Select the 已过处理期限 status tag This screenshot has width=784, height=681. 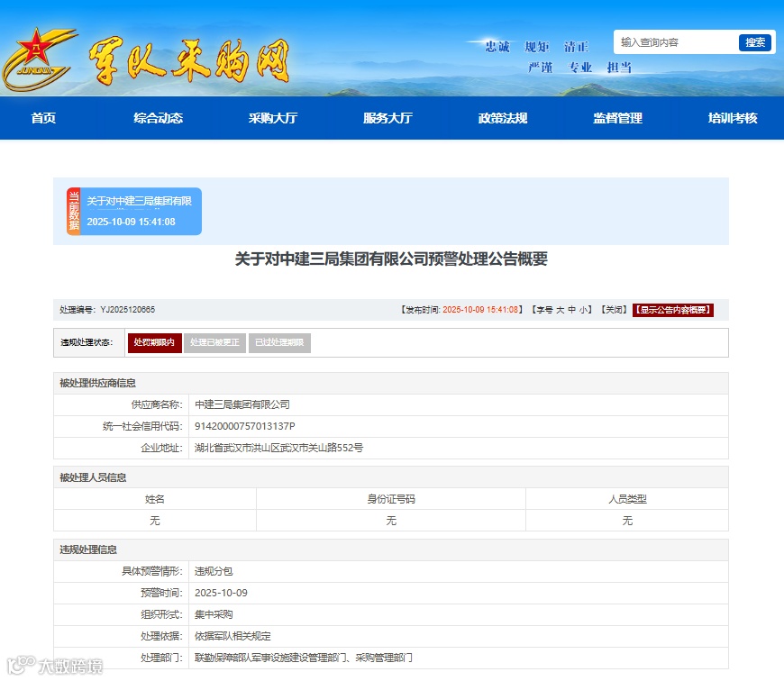[x=279, y=342]
